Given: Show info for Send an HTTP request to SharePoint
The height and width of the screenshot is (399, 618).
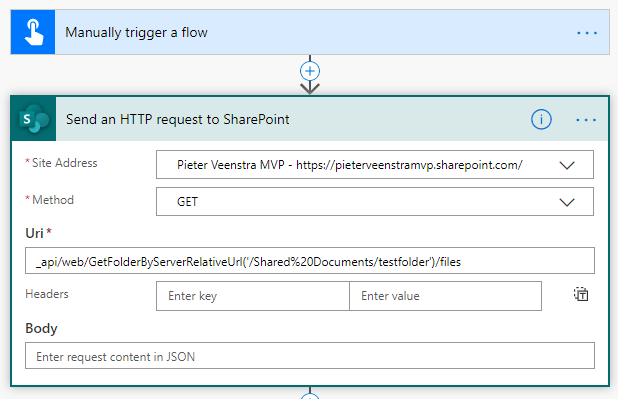Looking at the screenshot, I should 541,119.
